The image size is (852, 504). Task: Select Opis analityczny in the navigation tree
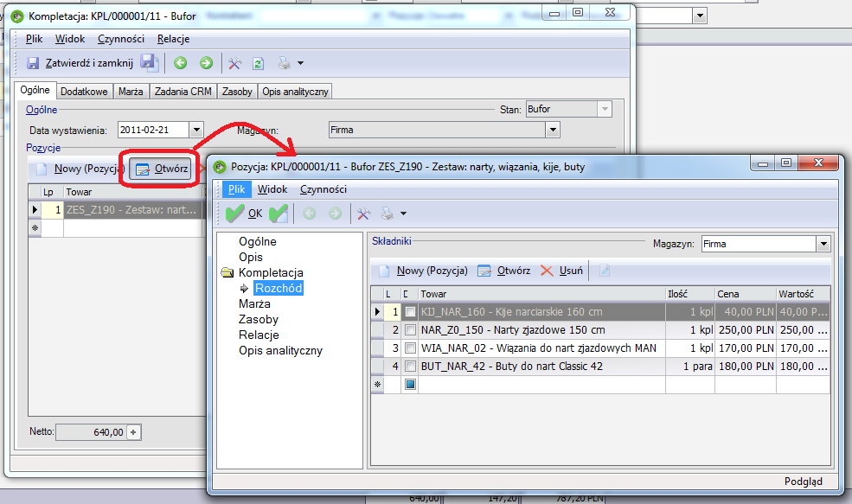tap(280, 351)
